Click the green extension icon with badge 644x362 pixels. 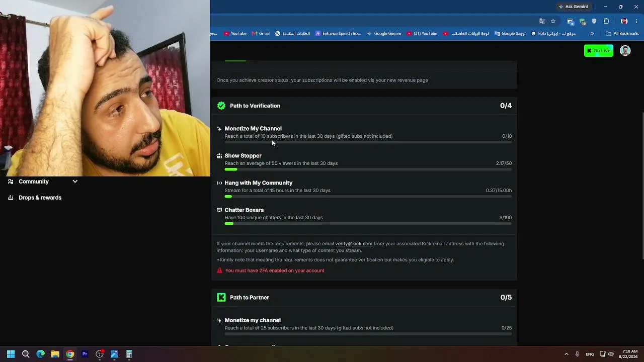(582, 21)
